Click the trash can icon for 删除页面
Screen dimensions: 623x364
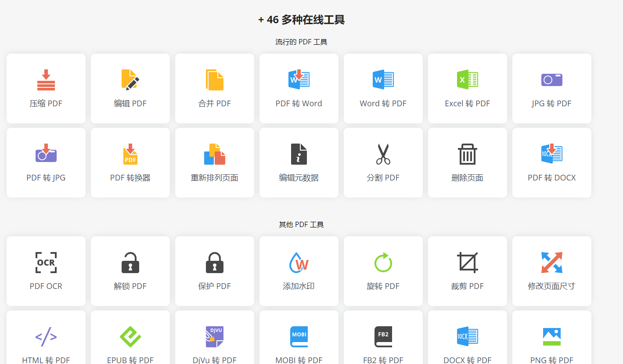coord(467,154)
